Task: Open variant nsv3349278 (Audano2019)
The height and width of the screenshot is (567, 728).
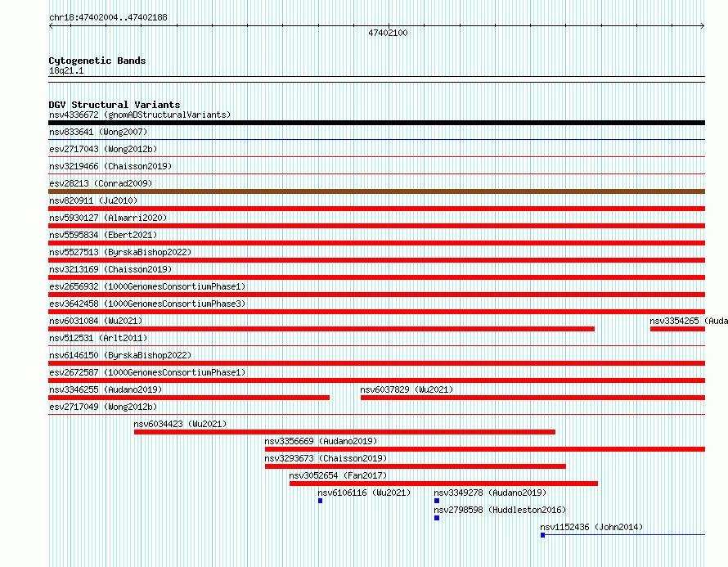Action: [490, 493]
